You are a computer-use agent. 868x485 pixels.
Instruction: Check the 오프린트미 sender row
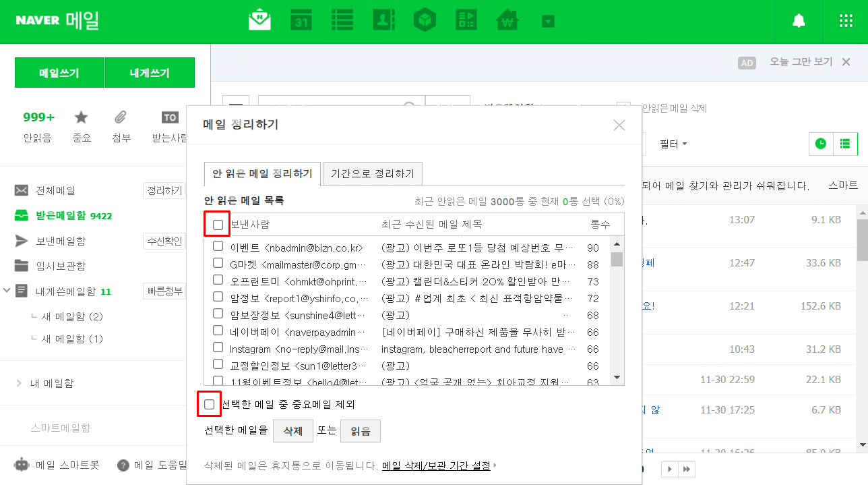pos(218,281)
